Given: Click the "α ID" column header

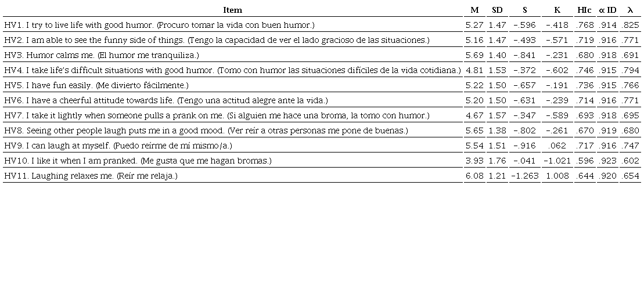Looking at the screenshot, I should tap(607, 10).
